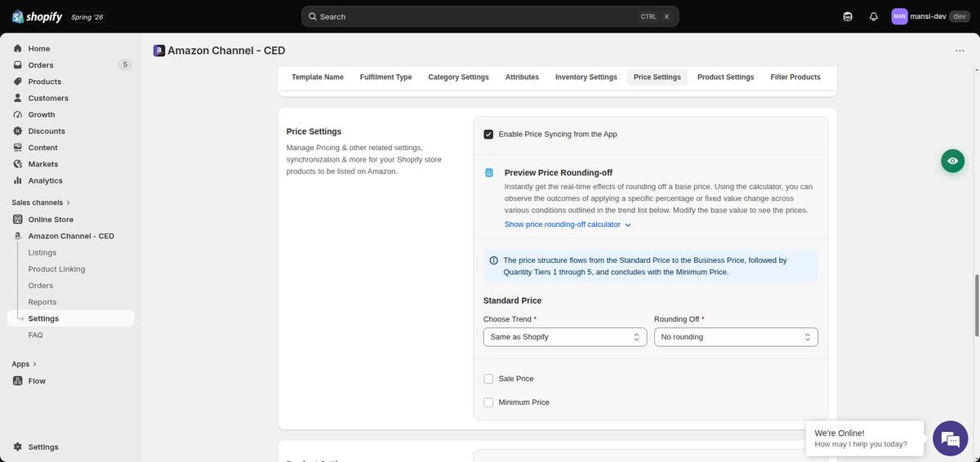Click the Content icon
Viewport: 980px width, 462px height.
[x=18, y=148]
